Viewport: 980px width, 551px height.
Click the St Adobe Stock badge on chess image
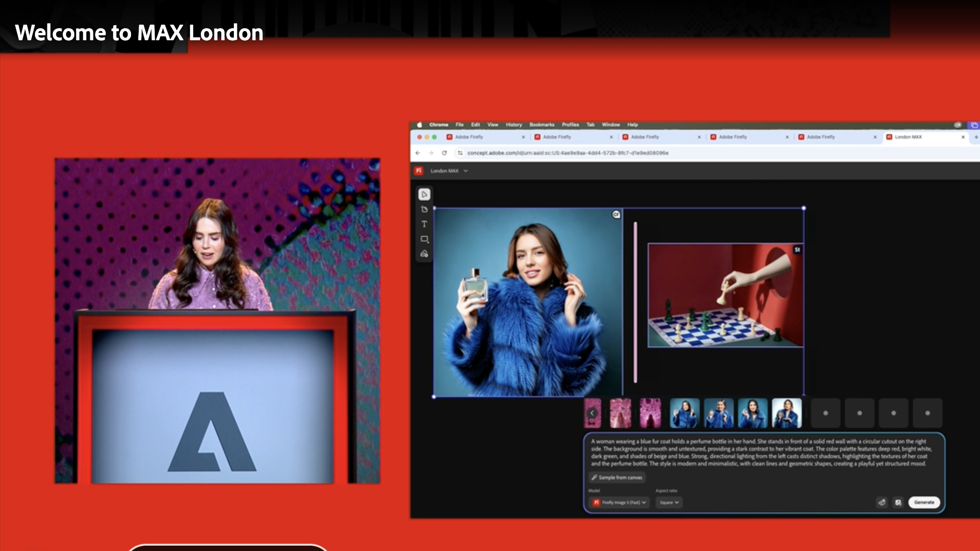click(x=797, y=250)
